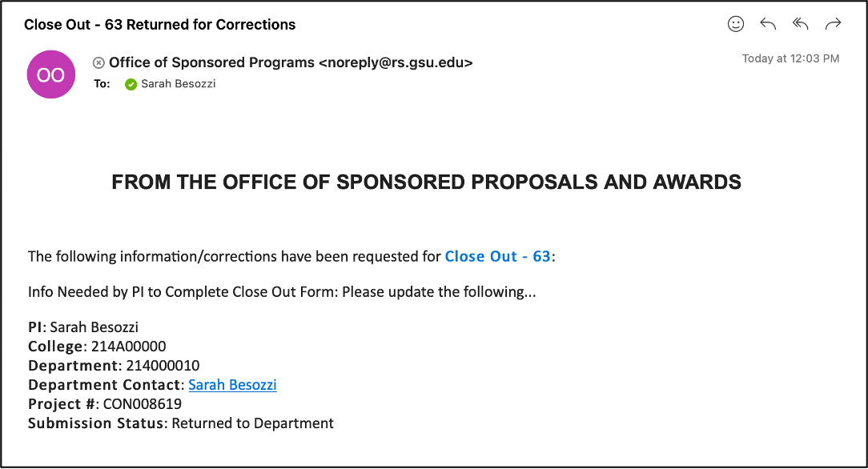868x469 pixels.
Task: Click the To: label
Action: [x=102, y=84]
